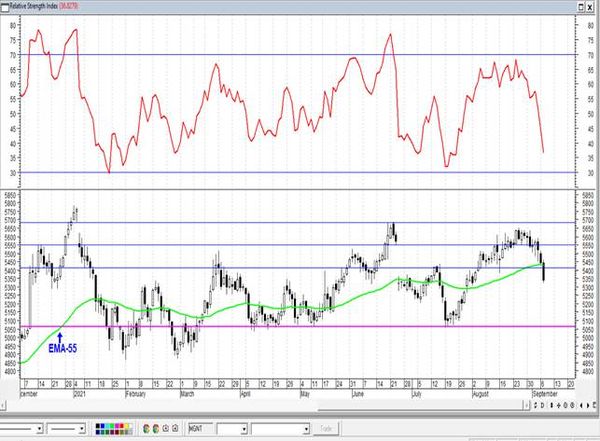Expand the wide dropdown beside the Trade button
600x441 pixels.
(307, 428)
